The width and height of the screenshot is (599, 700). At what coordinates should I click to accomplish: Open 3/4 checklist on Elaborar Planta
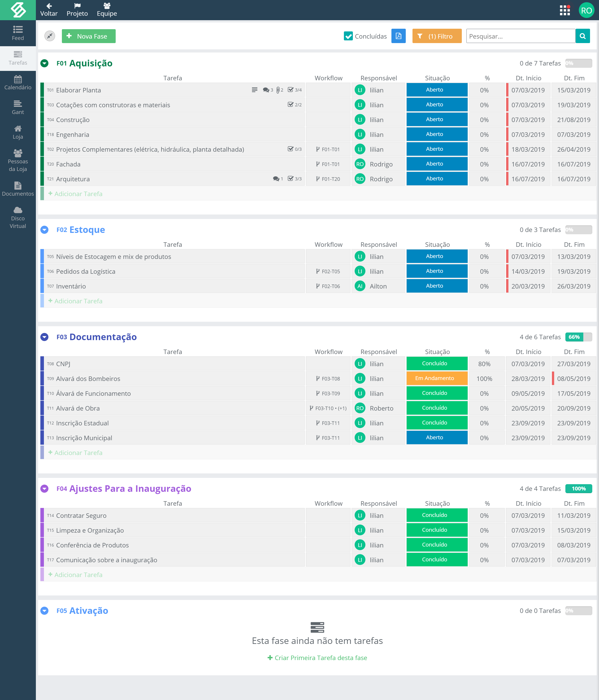tap(294, 90)
